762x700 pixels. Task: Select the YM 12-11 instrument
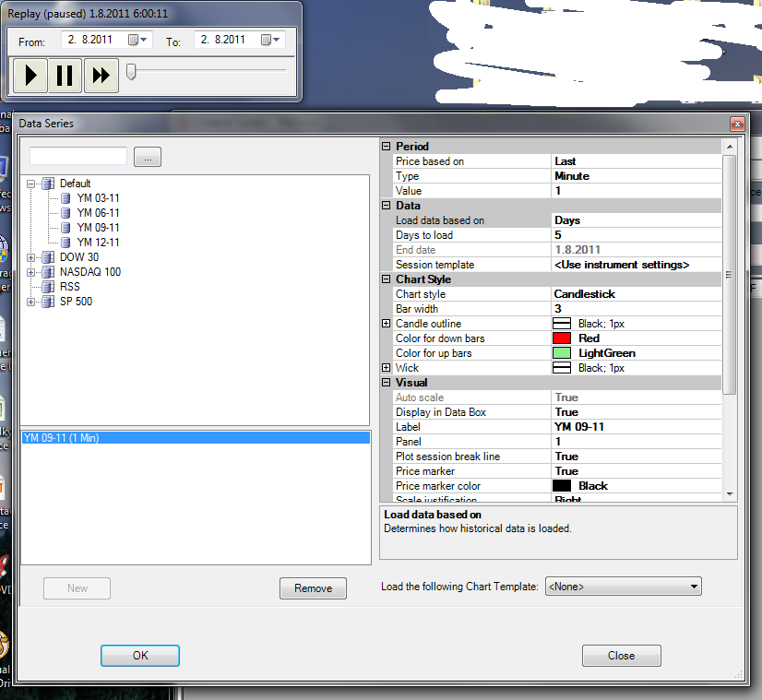(x=98, y=243)
